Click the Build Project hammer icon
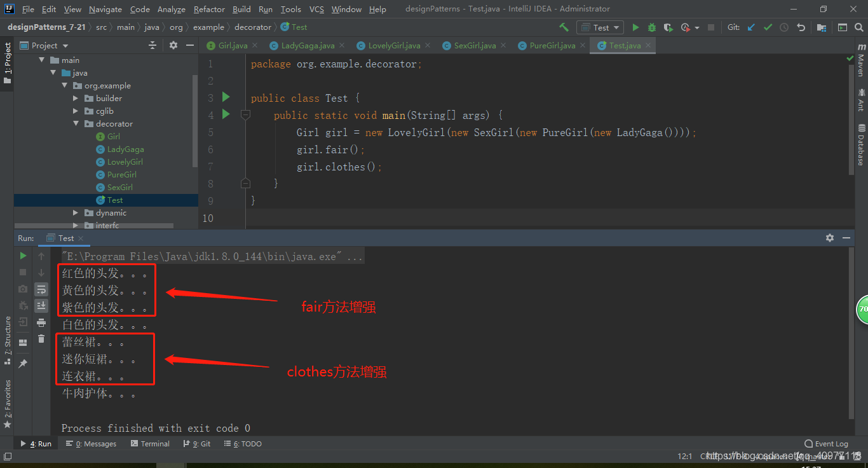Image resolution: width=868 pixels, height=468 pixels. (564, 27)
